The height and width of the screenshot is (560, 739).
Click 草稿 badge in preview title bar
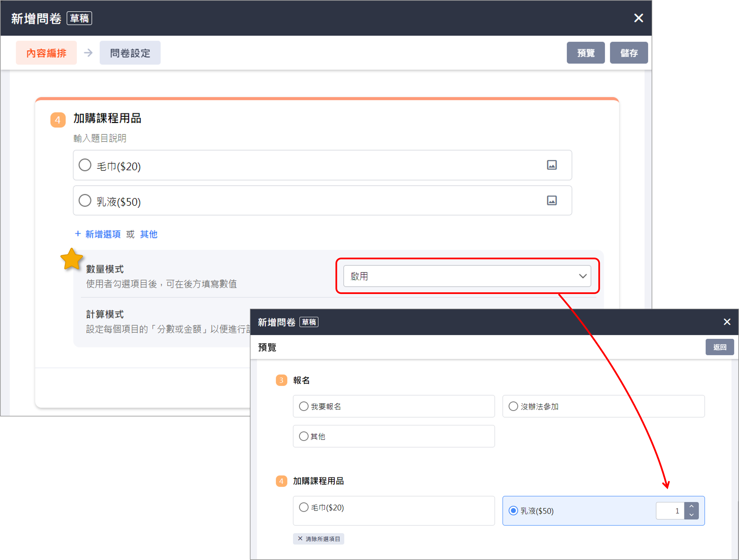(x=309, y=322)
